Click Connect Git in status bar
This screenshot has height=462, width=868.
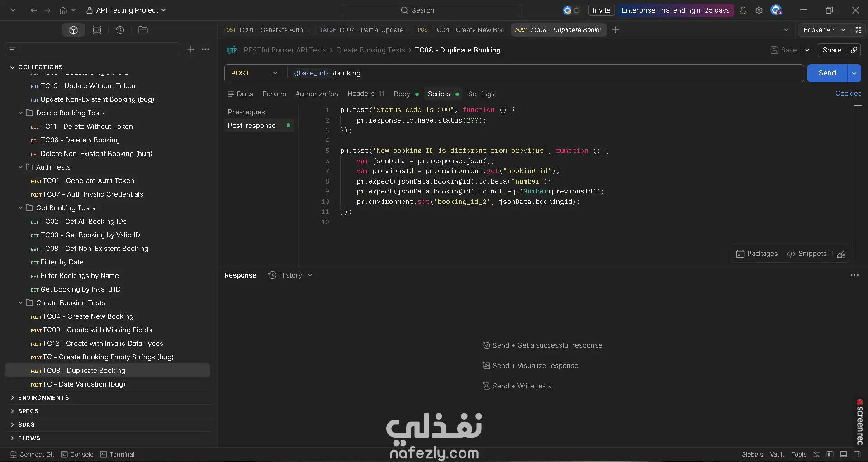pyautogui.click(x=32, y=454)
